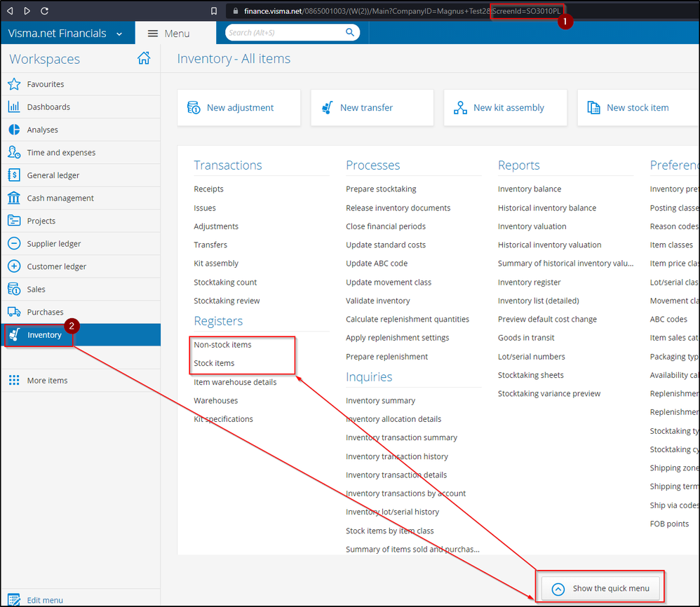Open Inventory transaction history link
Screen dimensions: 700x607
[397, 456]
